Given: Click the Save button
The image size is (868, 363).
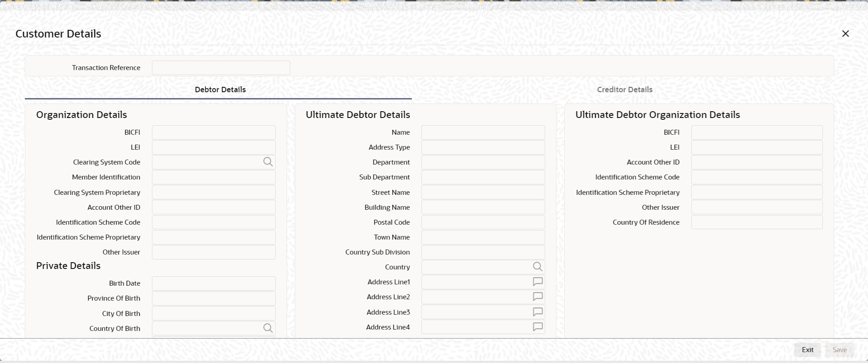Looking at the screenshot, I should click(840, 350).
